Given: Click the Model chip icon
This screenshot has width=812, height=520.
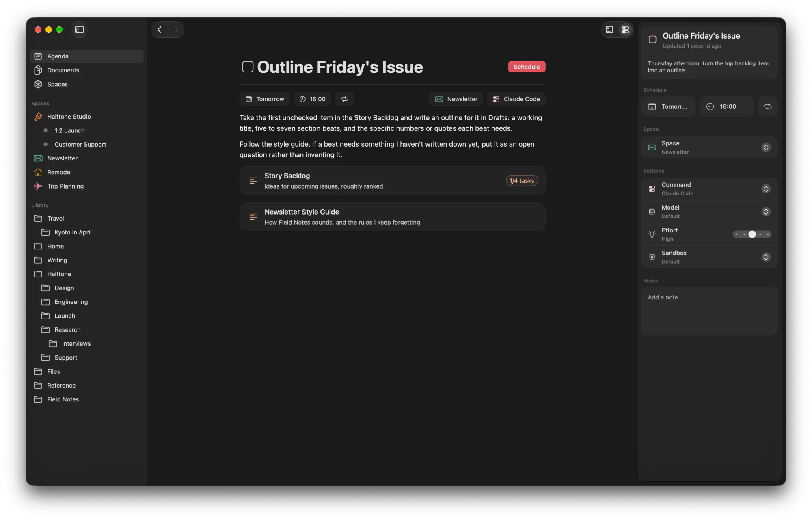Looking at the screenshot, I should 652,212.
